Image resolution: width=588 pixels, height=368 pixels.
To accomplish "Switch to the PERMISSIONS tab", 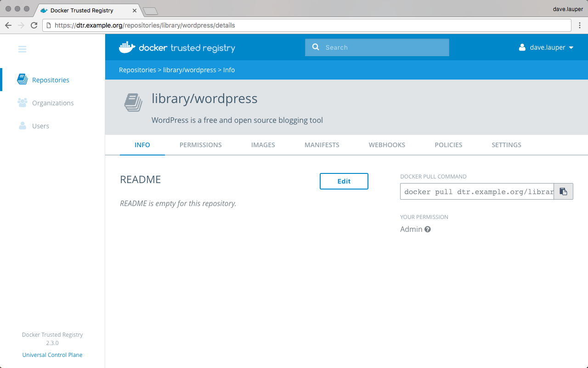I will pyautogui.click(x=200, y=145).
